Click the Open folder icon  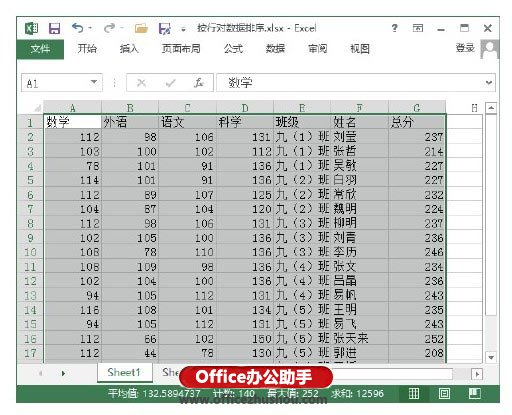(x=141, y=29)
